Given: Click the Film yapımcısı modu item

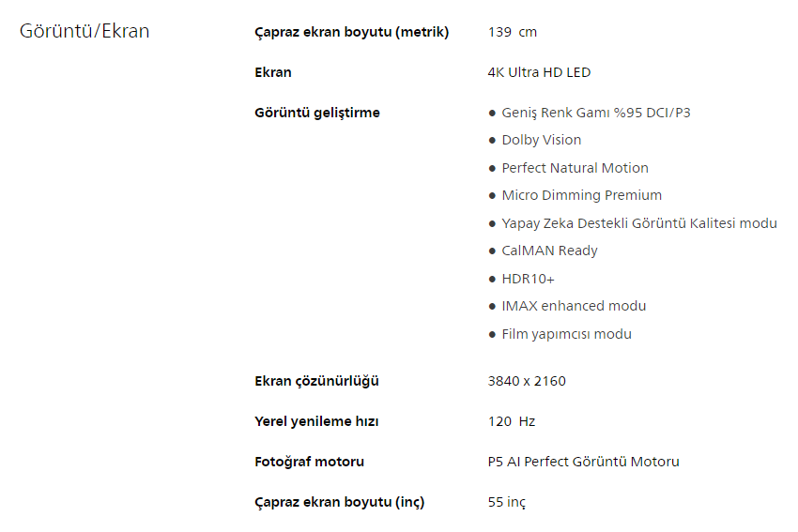Looking at the screenshot, I should point(566,334).
